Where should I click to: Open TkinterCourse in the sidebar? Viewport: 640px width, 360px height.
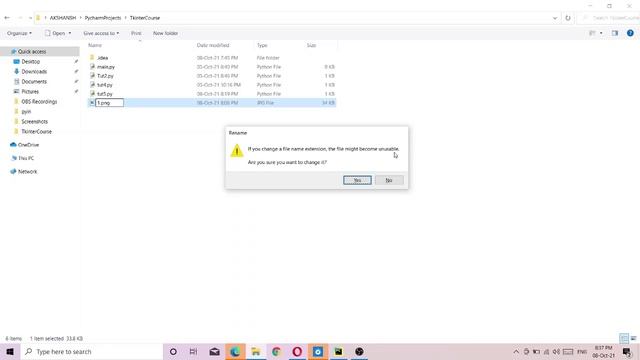point(36,131)
